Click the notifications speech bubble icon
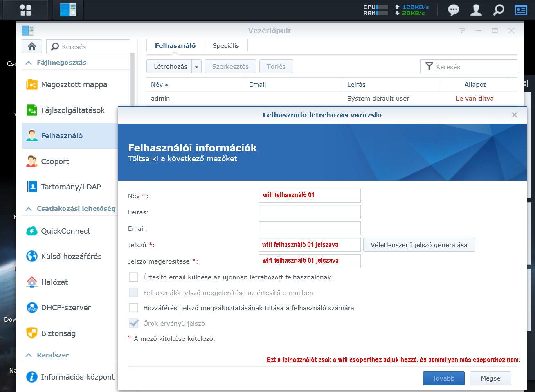This screenshot has width=535, height=392. pos(453,10)
